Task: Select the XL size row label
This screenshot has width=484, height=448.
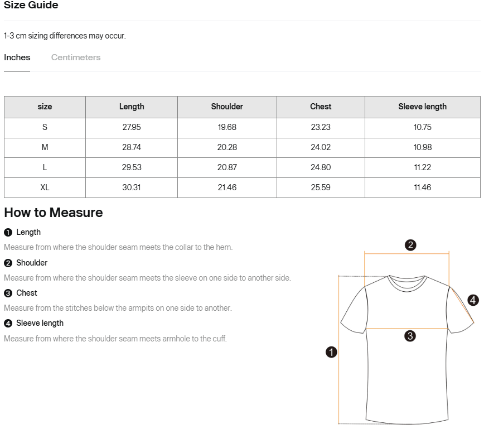Action: (45, 187)
